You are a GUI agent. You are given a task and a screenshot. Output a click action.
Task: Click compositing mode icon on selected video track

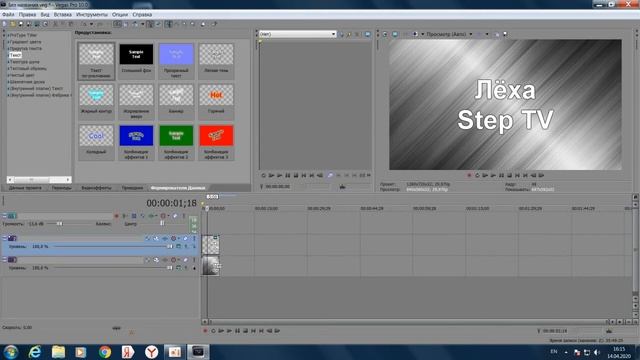[x=178, y=247]
